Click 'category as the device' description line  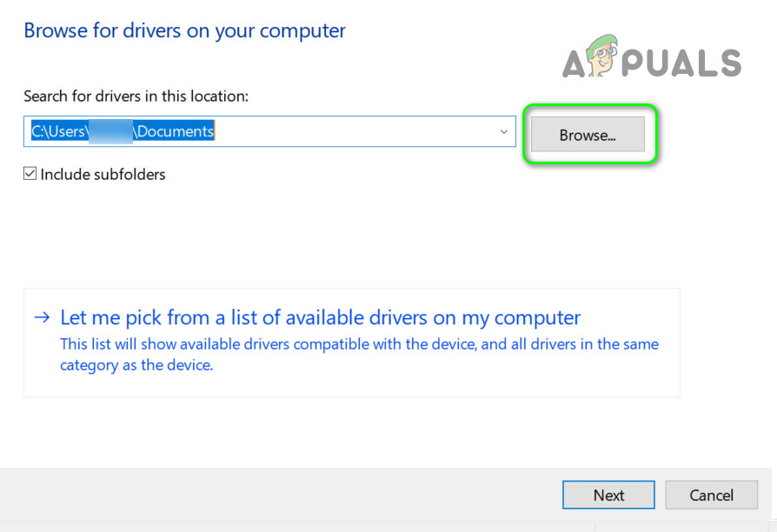[136, 365]
